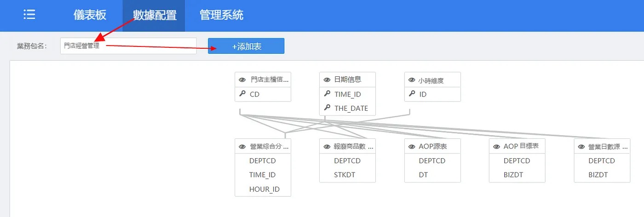Switch to the 儀表板 tab
644x217 pixels.
[90, 15]
